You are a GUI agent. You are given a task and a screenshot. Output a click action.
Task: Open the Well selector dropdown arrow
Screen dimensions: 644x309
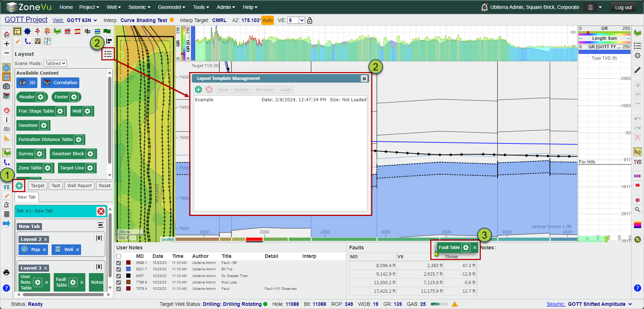[95, 20]
